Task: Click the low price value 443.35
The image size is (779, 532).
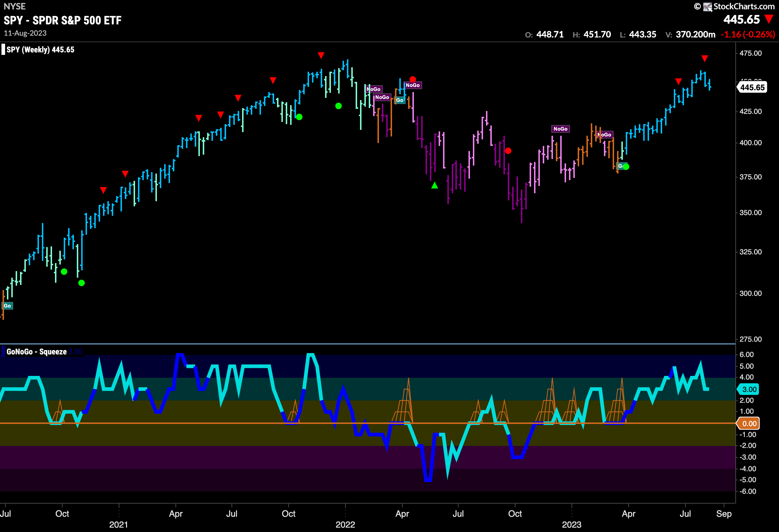Action: pos(643,35)
